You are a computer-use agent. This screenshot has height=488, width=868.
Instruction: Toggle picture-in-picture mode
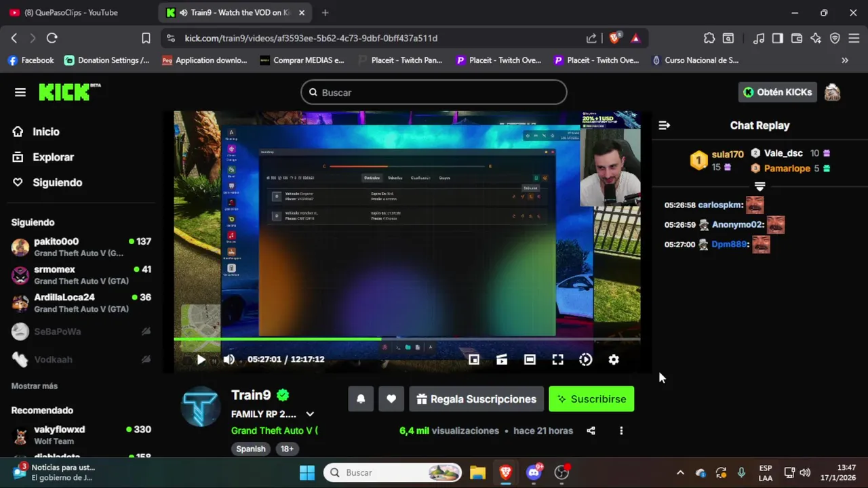click(x=474, y=360)
